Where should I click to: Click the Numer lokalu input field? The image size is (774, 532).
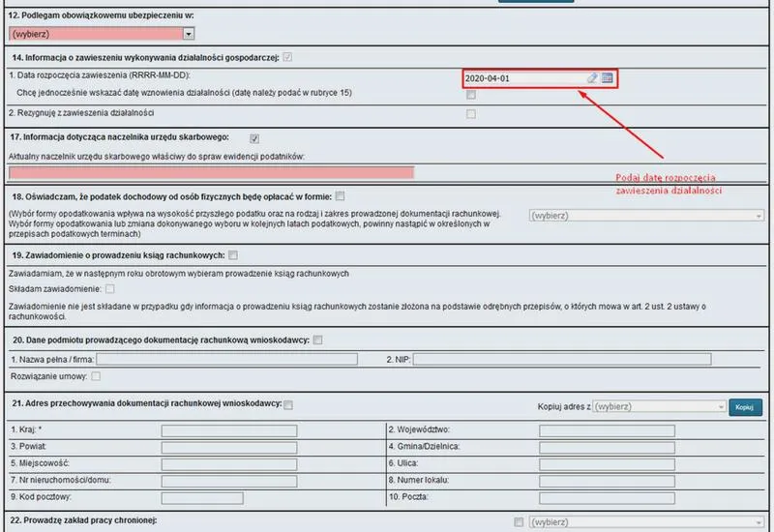607,481
